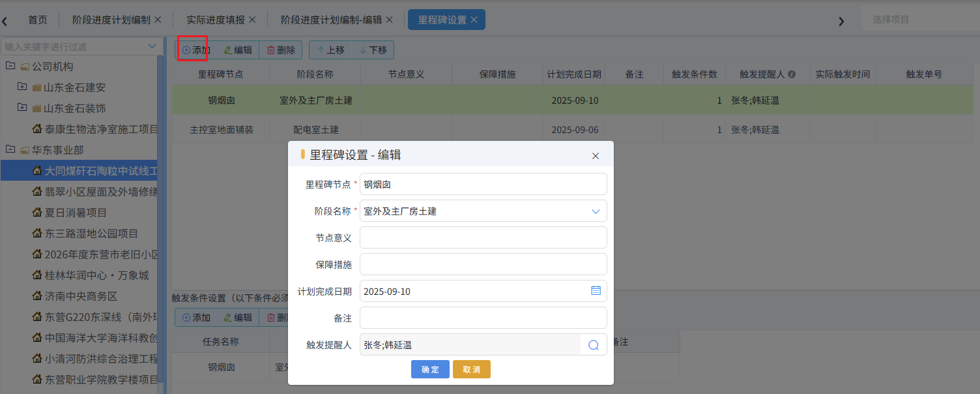This screenshot has height=394, width=980.
Task: Open the filter box dropdown arrow
Action: point(152,46)
